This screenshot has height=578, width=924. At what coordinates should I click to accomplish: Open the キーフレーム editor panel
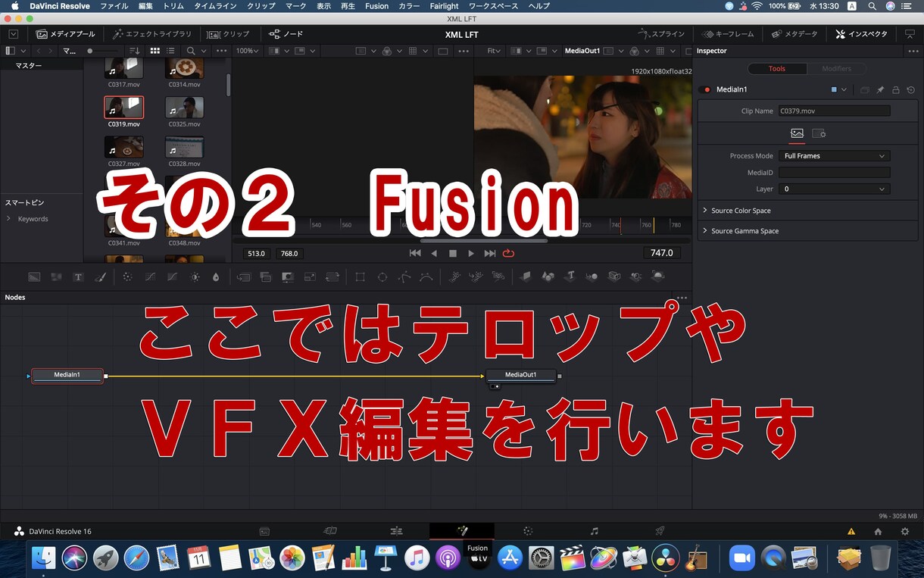[x=728, y=34]
